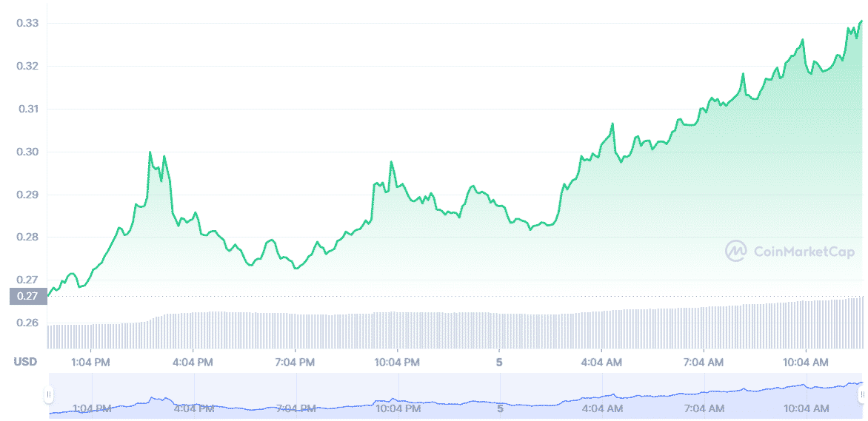Click the CoinMarketCap logo icon watermark
Screen dimensions: 868x421
click(x=735, y=252)
